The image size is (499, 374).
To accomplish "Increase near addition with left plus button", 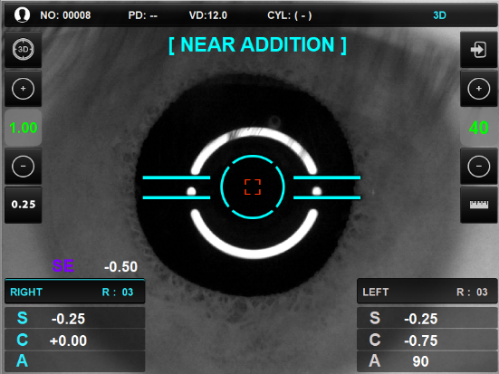I will tap(23, 89).
